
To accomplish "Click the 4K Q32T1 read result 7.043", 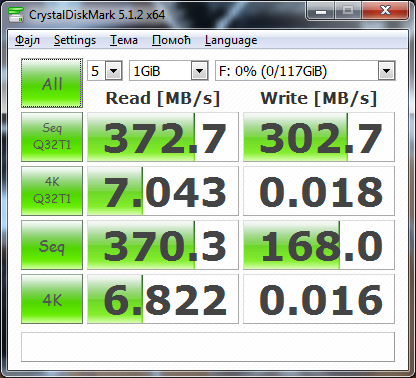I will pos(163,191).
